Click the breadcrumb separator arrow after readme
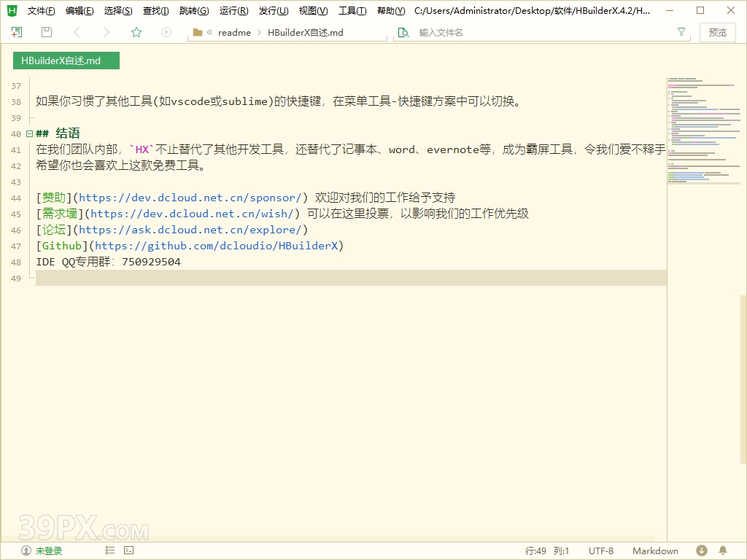 [259, 32]
